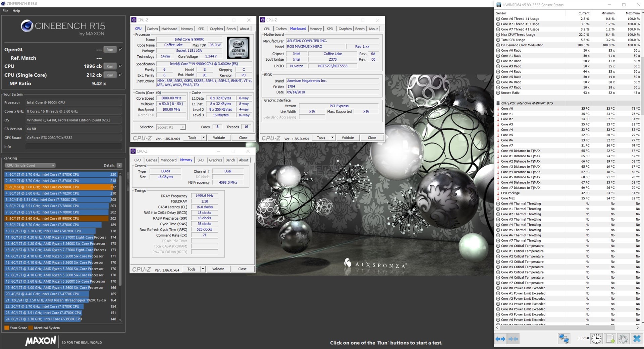Viewport: 644px width, 349px height.
Task: Click the Intel Core i9 logo in CPU-Z
Action: [238, 48]
